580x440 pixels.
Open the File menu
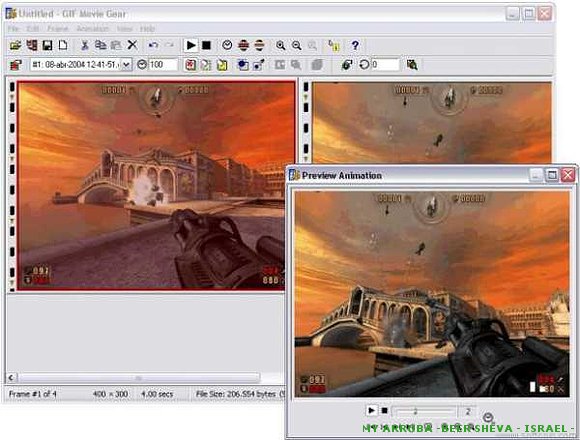(x=13, y=28)
